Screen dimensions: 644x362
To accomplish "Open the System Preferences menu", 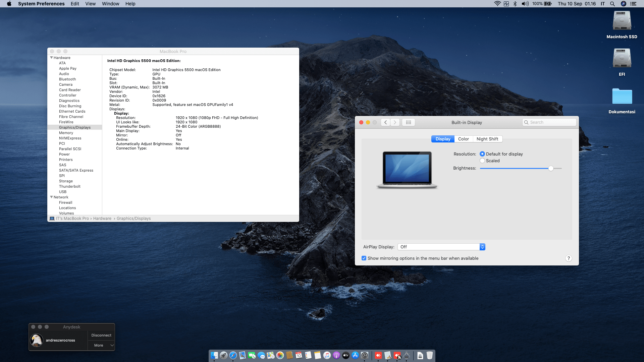I will tap(41, 4).
